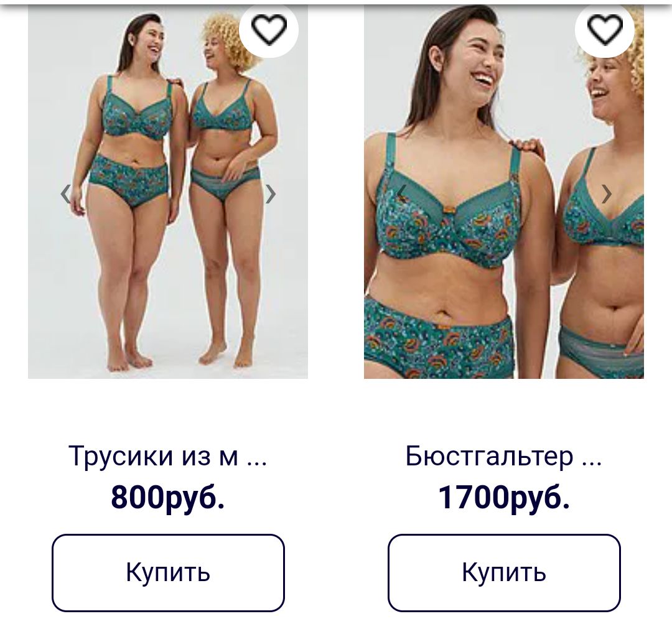This screenshot has width=672, height=629.
Task: Advance the right product's image carousel forward
Action: coord(607,193)
